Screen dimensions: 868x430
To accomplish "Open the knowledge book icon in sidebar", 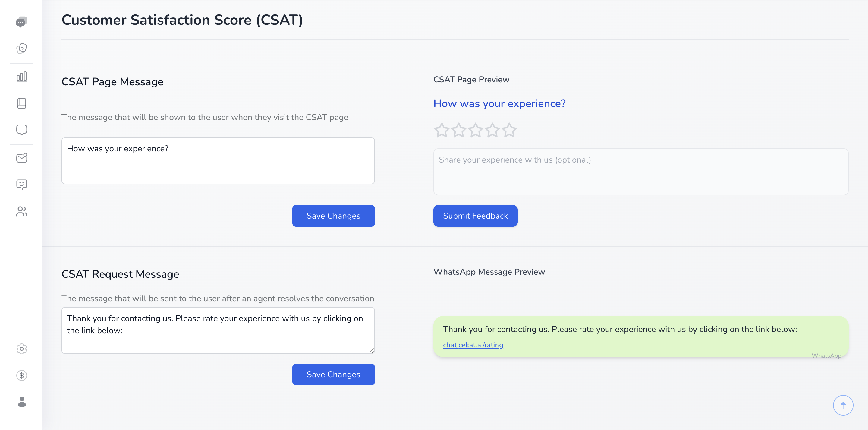I will pos(22,103).
